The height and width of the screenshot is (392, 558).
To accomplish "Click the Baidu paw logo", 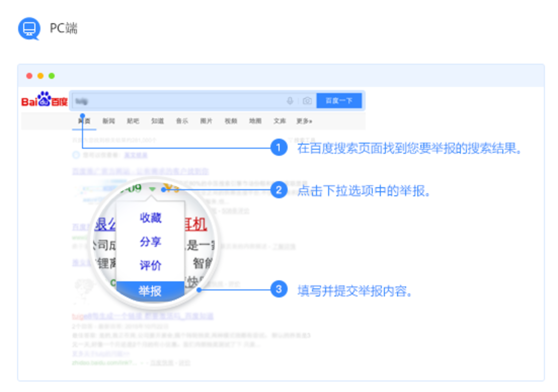I will 45,99.
